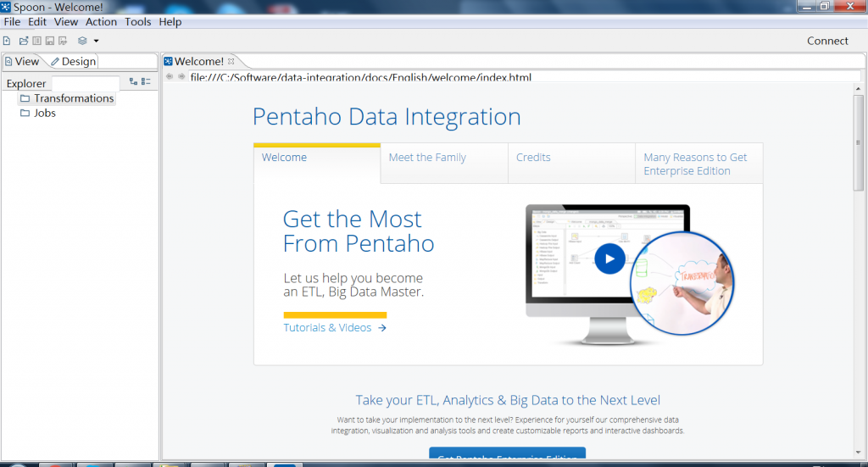Image resolution: width=868 pixels, height=467 pixels.
Task: Click the expand tree icon in Explorer
Action: (x=133, y=81)
